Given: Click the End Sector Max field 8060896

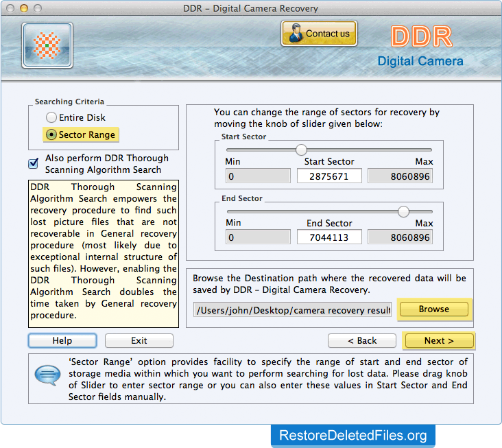Looking at the screenshot, I should point(401,237).
